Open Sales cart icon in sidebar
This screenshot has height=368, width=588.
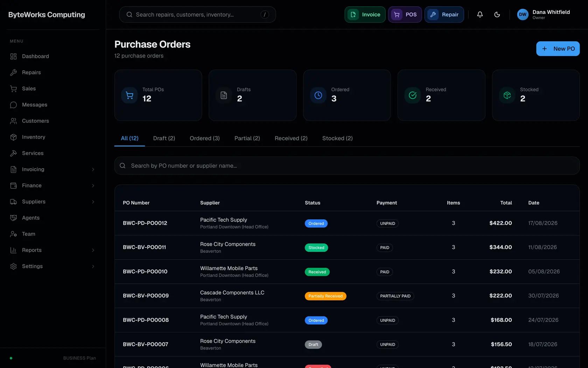point(13,89)
